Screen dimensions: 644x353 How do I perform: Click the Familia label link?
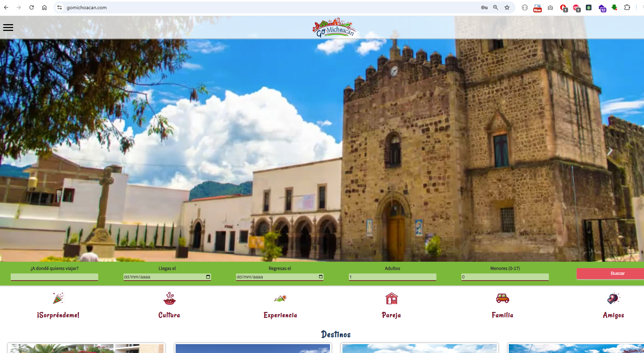pos(502,315)
